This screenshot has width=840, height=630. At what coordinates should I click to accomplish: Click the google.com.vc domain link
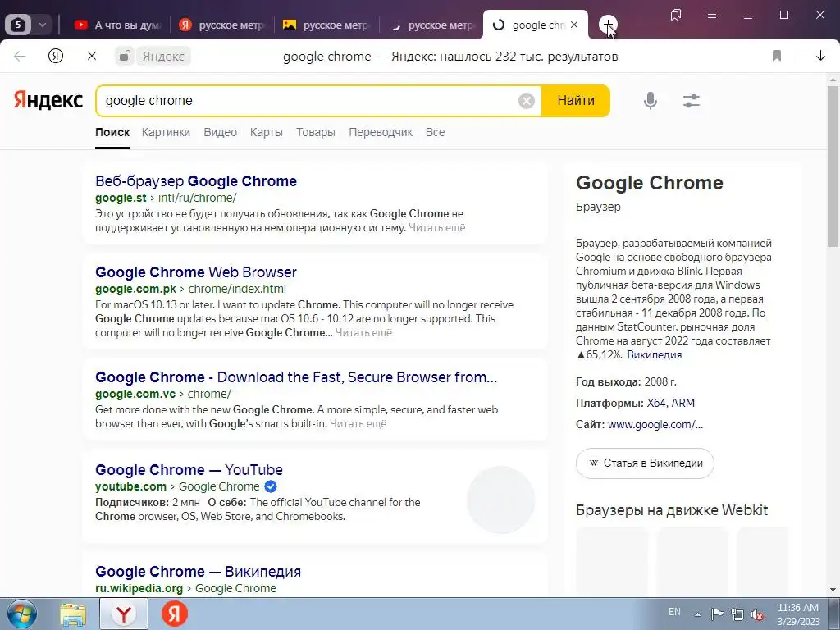(x=135, y=394)
